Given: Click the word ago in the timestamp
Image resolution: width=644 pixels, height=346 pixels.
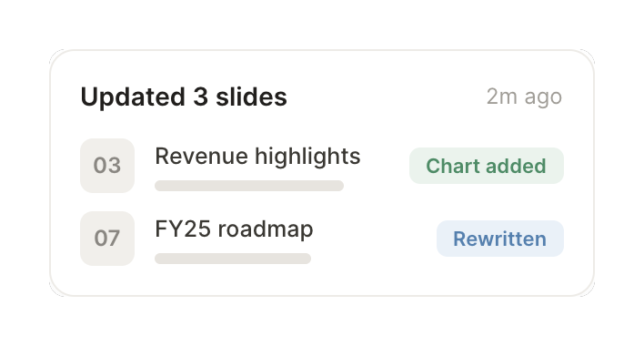Looking at the screenshot, I should pos(543,98).
